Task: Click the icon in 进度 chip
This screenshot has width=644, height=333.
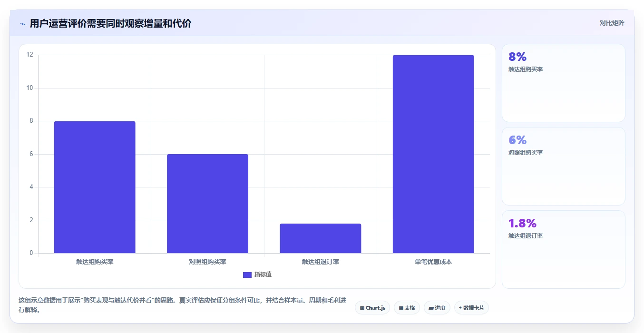Action: point(431,308)
